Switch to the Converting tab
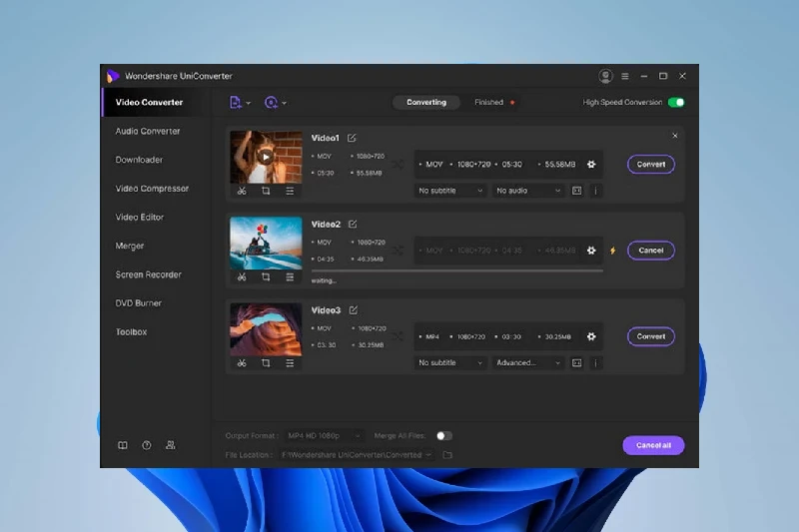The width and height of the screenshot is (799, 532). pos(426,103)
